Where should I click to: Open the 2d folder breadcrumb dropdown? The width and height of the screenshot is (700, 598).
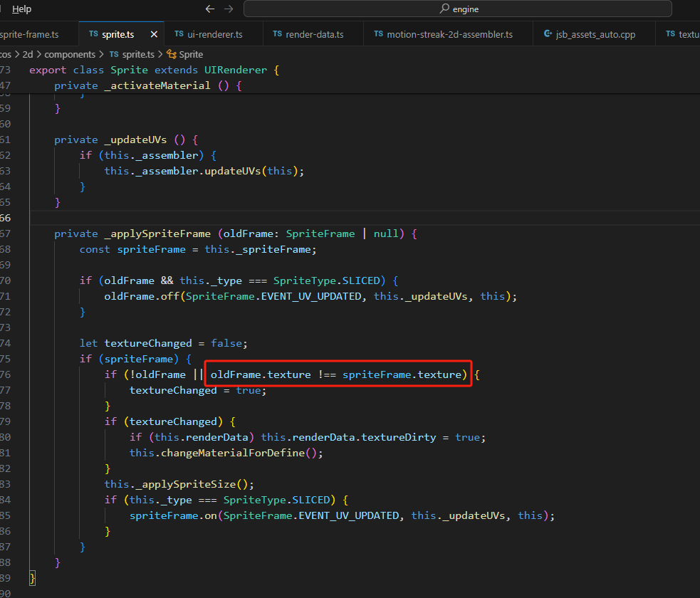(29, 54)
